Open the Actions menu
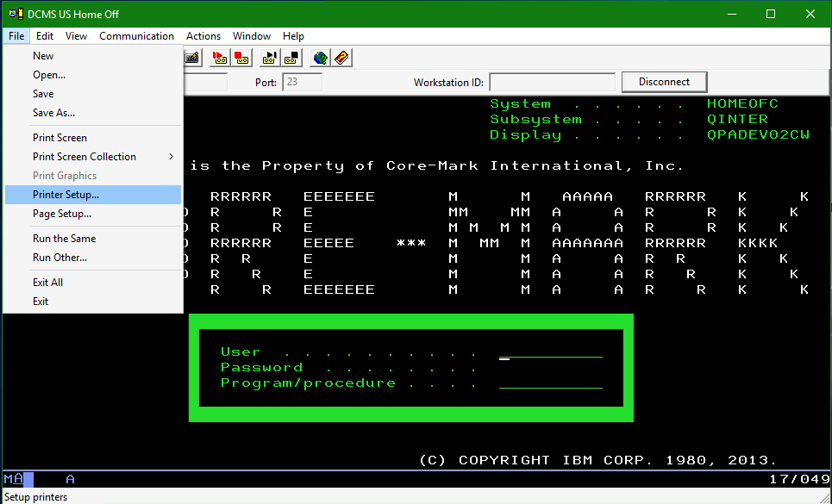Viewport: 832px width, 504px height. [203, 36]
